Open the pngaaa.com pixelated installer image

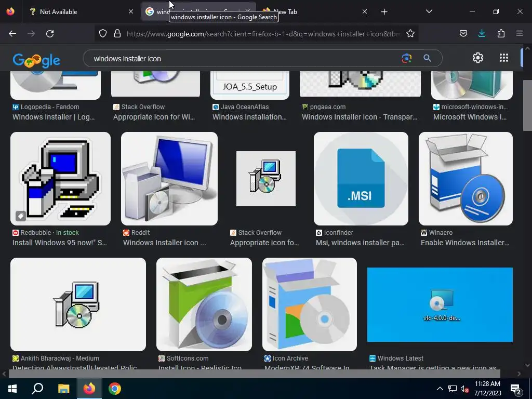point(361,84)
